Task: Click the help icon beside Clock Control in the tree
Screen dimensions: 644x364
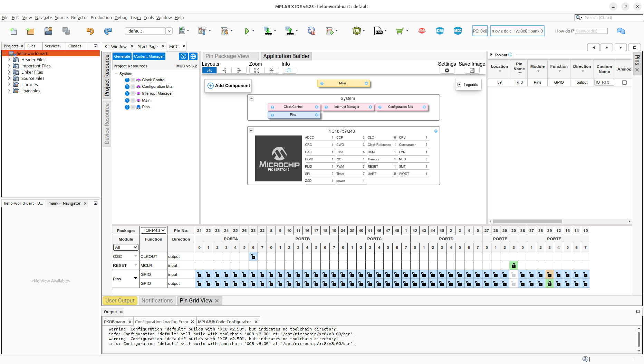Action: pos(127,80)
